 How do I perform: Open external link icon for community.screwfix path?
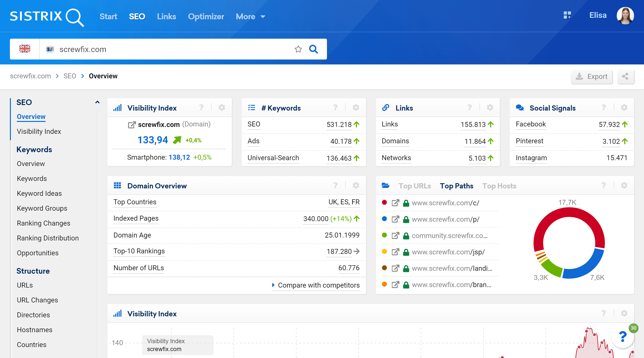pyautogui.click(x=395, y=236)
